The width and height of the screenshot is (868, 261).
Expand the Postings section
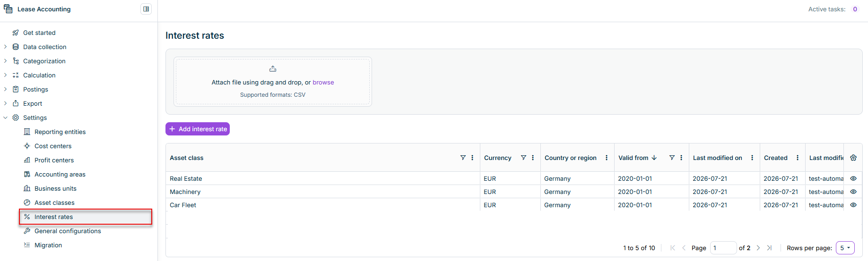pyautogui.click(x=5, y=89)
